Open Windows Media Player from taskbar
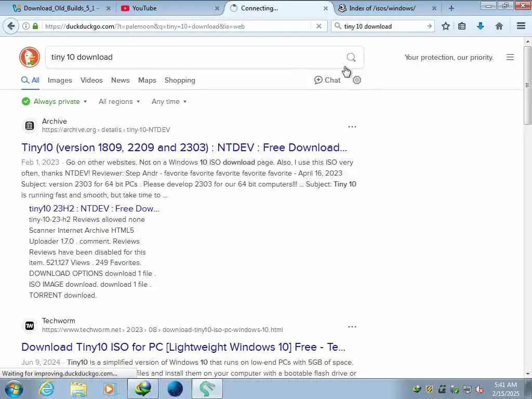Viewport: 532px width, 399px height. pos(110,389)
